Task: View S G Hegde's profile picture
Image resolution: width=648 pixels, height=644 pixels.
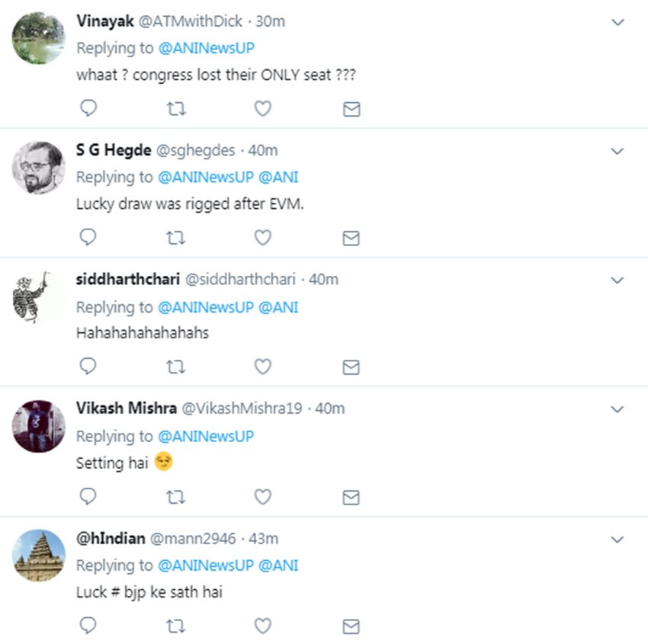Action: click(39, 168)
